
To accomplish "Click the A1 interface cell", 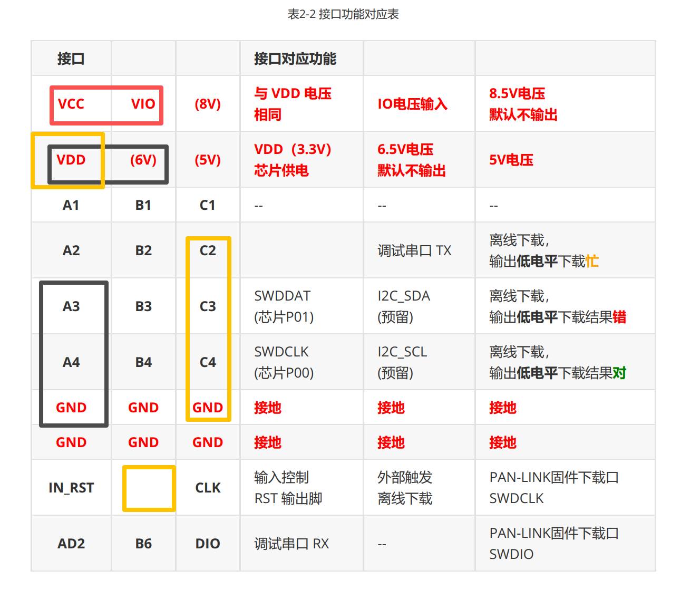I will coord(71,205).
